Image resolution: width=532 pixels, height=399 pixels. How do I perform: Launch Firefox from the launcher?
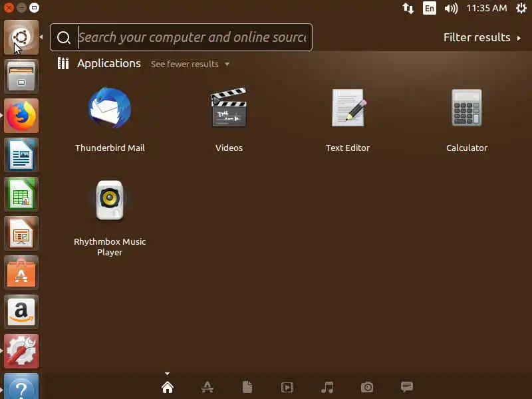click(x=21, y=115)
